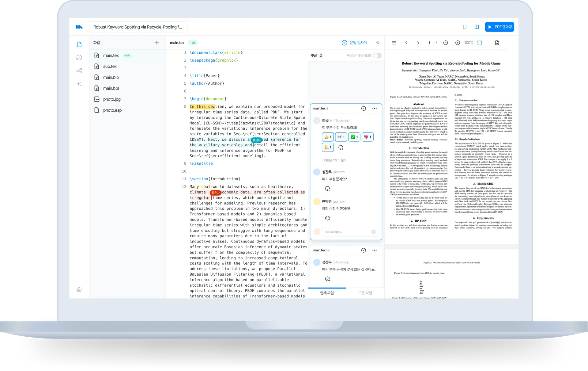
Task: Collapse the comments panel with double chevron
Action: 378,43
